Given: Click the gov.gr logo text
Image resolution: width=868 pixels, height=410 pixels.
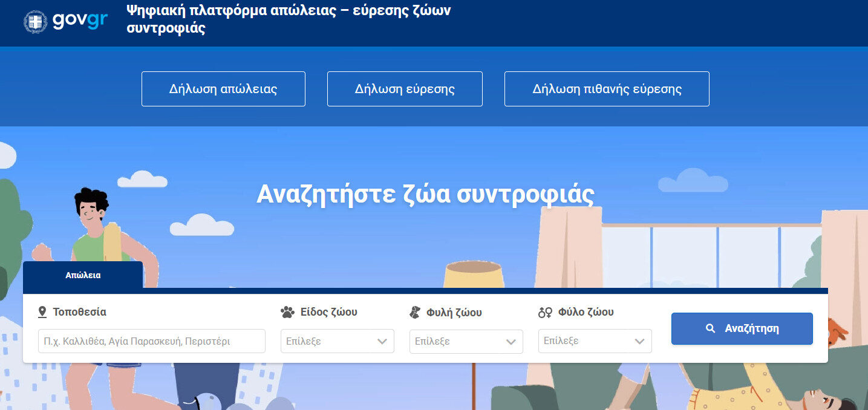Looking at the screenshot, I should (80, 21).
